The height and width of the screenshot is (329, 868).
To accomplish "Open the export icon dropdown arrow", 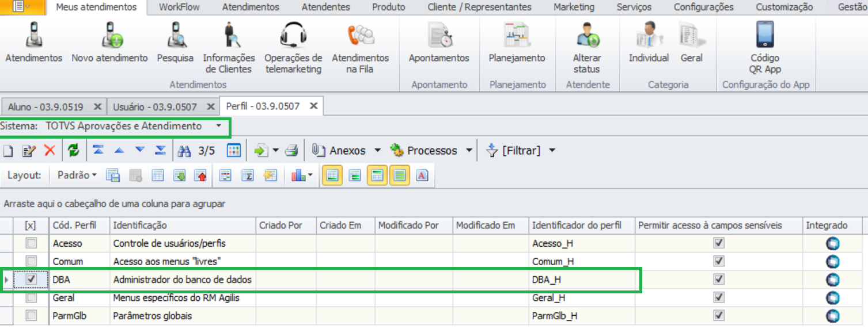I will tap(275, 151).
